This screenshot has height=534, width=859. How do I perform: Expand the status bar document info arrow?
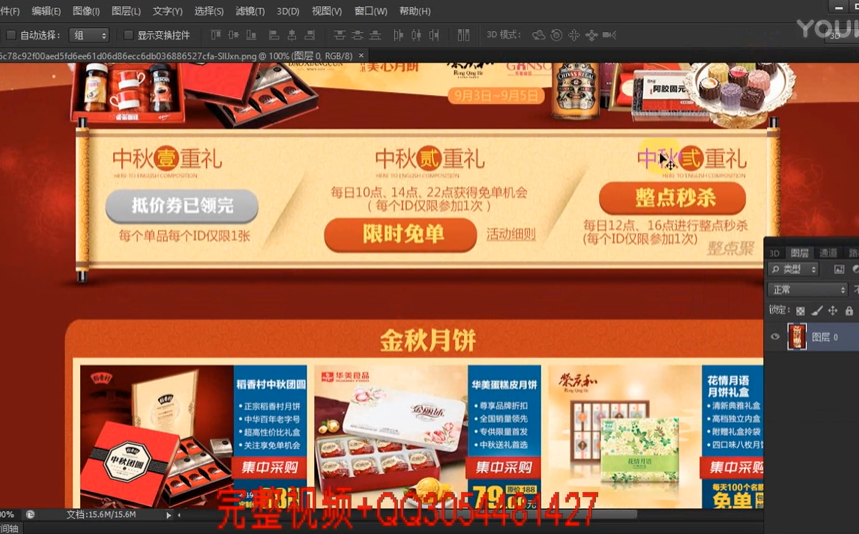(168, 515)
